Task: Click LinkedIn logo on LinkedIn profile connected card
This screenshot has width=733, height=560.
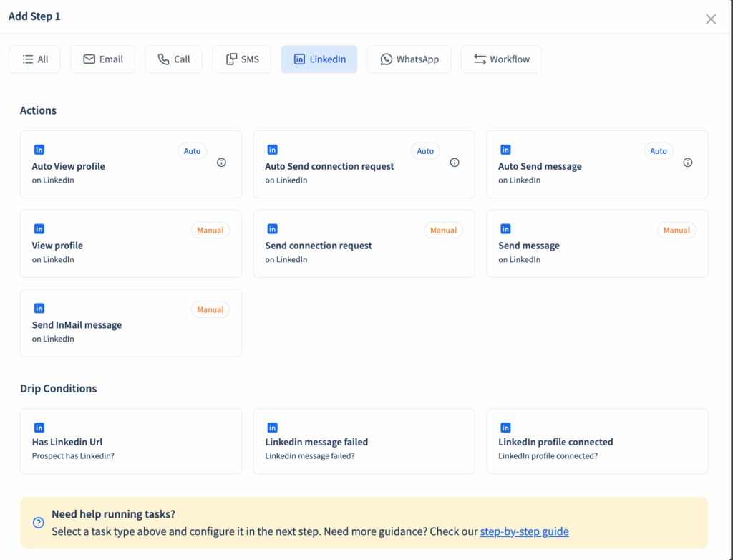Action: (505, 428)
